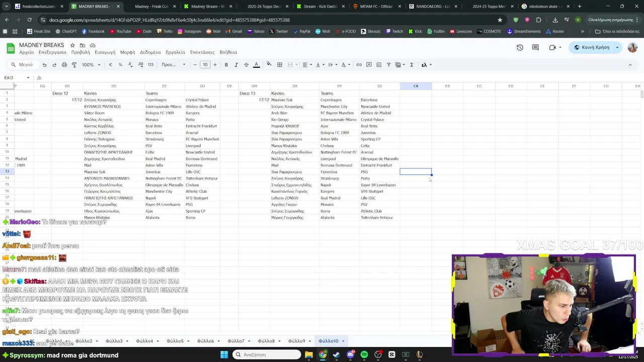
Task: Select cell containing Tottenham Hotspur row 14
Action: [x=202, y=178]
